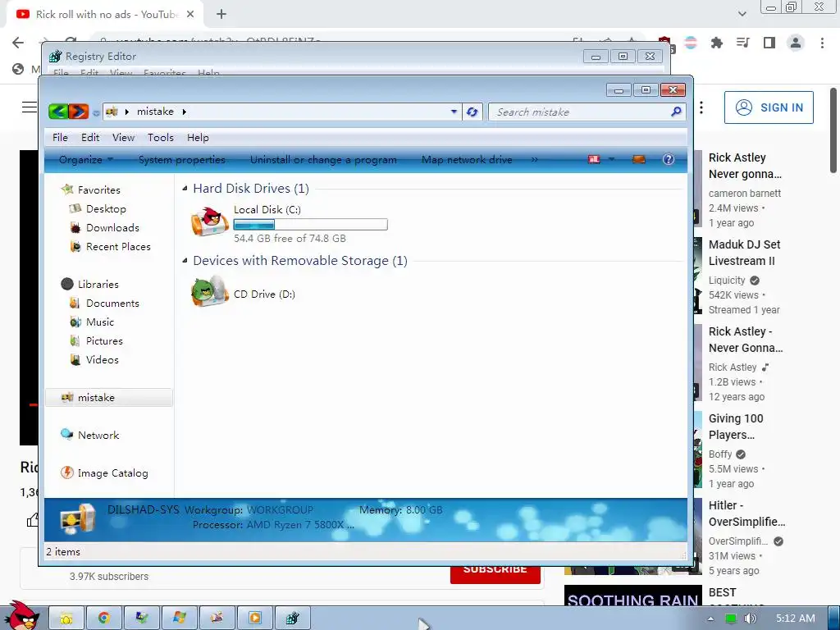840x630 pixels.
Task: Open the Chrome three-dot menu
Action: tap(822, 43)
